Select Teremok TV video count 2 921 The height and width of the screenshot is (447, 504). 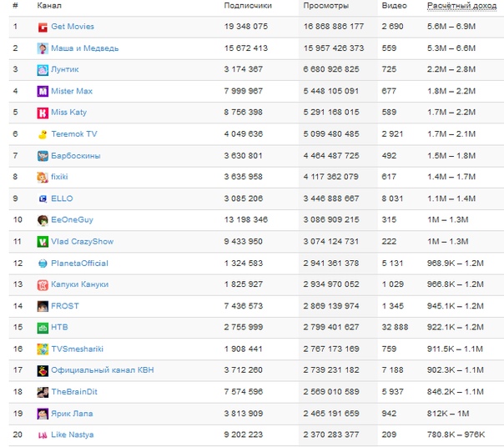pos(392,134)
